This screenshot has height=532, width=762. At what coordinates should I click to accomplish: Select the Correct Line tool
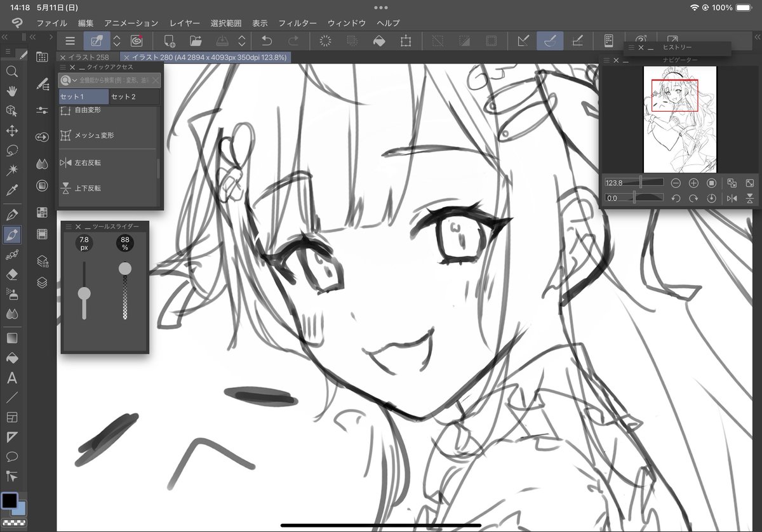click(11, 476)
